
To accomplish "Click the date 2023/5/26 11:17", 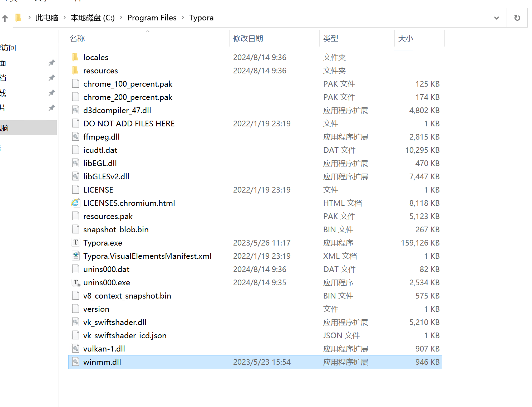I will click(x=262, y=243).
